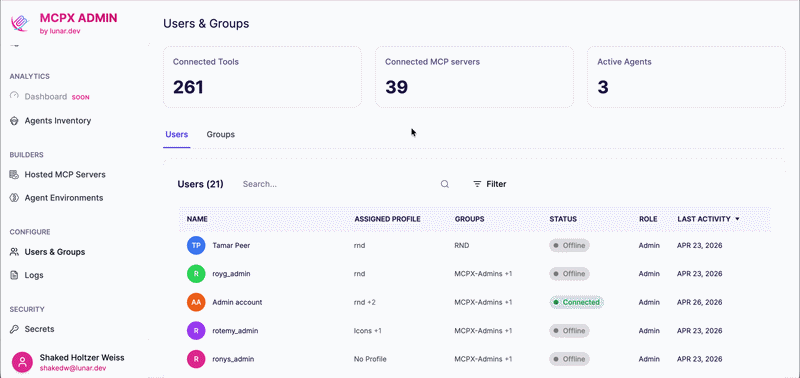The width and height of the screenshot is (800, 378).
Task: Open the Connected MCP servers card
Action: (x=474, y=77)
